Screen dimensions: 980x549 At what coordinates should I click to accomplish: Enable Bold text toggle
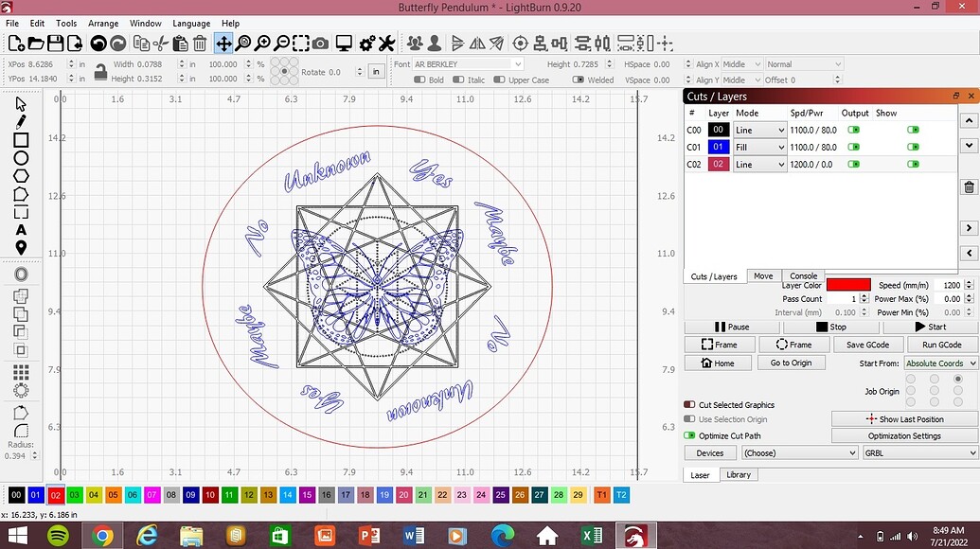point(419,80)
